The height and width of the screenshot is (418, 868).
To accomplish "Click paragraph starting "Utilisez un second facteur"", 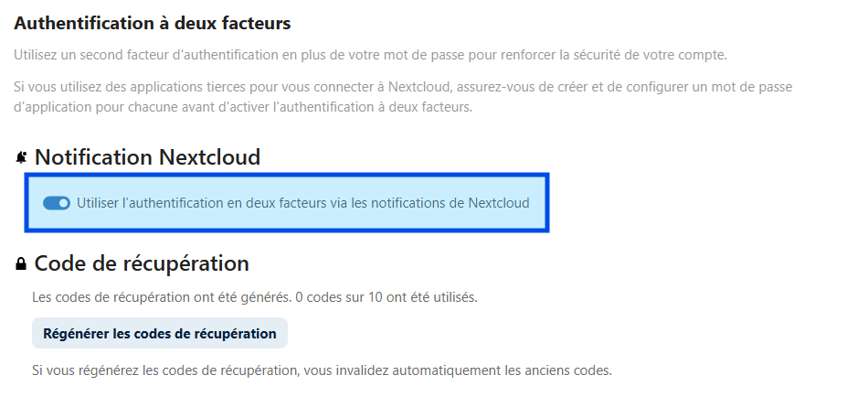I will click(370, 55).
